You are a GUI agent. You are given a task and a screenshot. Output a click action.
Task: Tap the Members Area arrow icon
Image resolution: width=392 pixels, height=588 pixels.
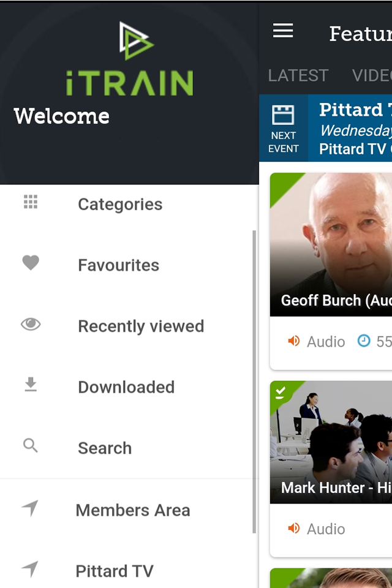click(30, 508)
